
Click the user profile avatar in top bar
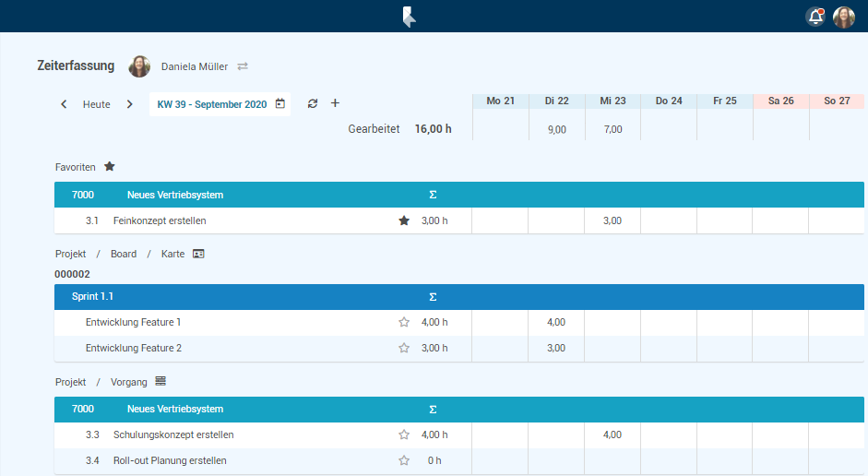point(844,17)
